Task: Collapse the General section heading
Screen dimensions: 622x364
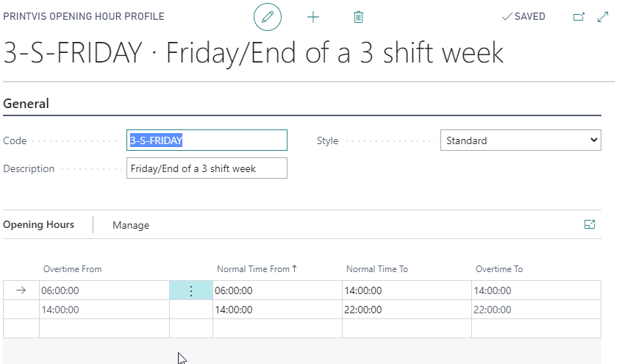Action: point(26,104)
